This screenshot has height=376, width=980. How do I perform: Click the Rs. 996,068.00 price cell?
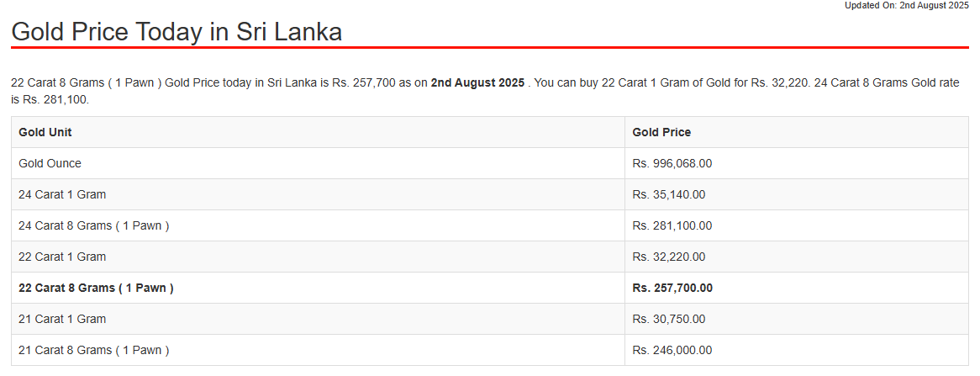coord(672,163)
